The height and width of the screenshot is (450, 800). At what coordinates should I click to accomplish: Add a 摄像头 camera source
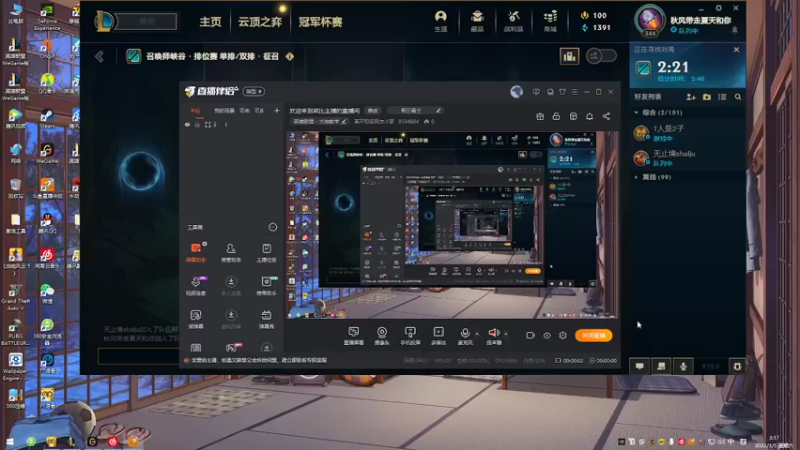coord(382,336)
